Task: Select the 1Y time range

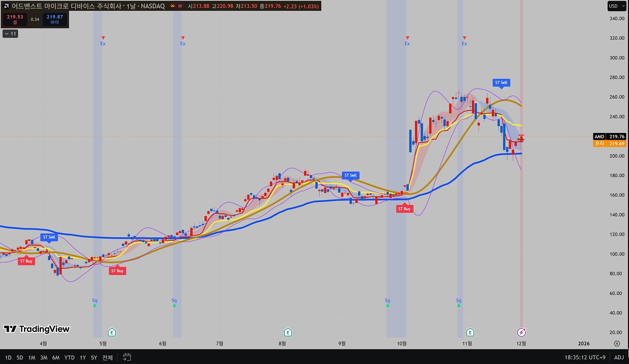Action: click(83, 357)
